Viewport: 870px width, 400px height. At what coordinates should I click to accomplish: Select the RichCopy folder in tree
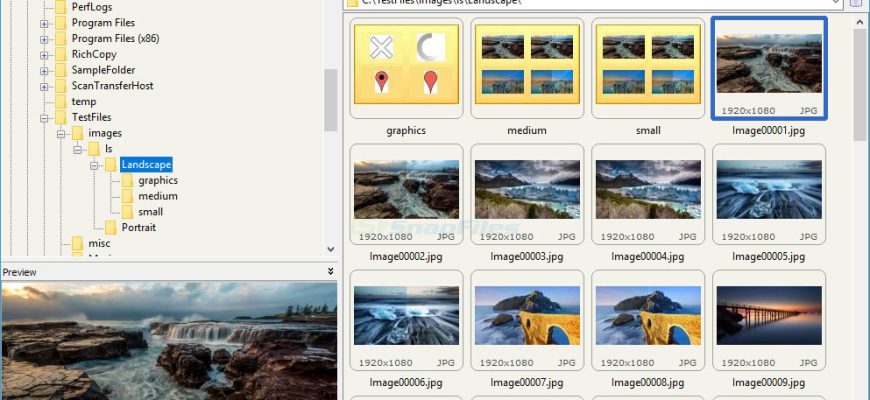click(94, 54)
